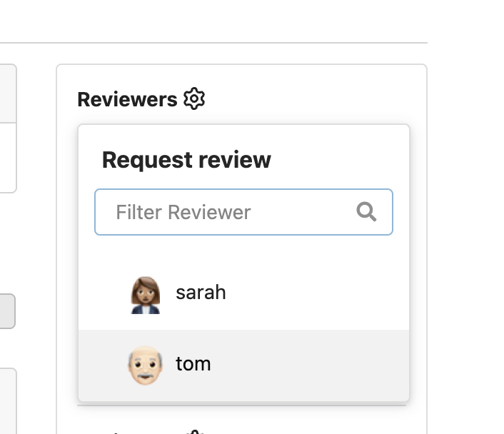Focus the Filter Reviewer text field
Image resolution: width=504 pixels, height=434 pixels.
228,212
